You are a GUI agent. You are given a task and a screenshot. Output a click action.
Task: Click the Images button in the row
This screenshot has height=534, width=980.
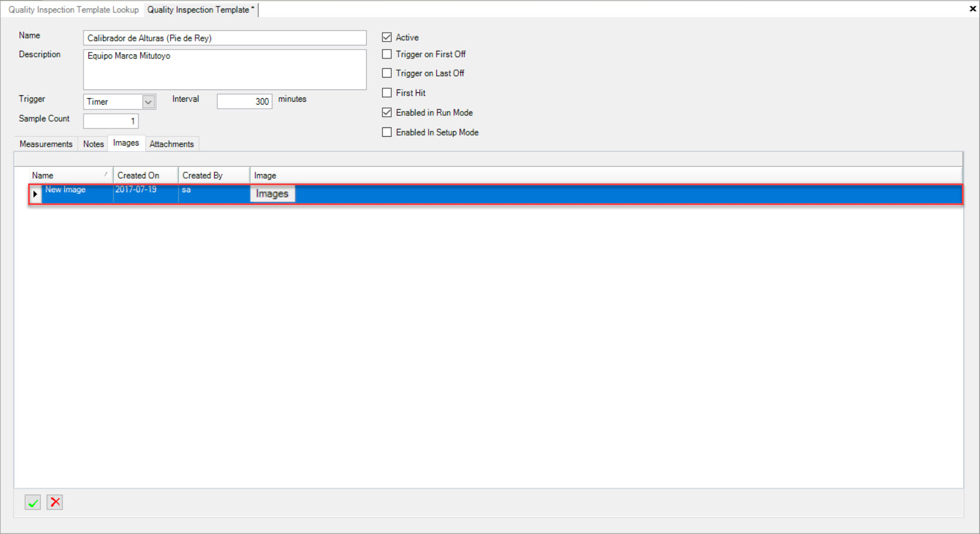coord(272,194)
